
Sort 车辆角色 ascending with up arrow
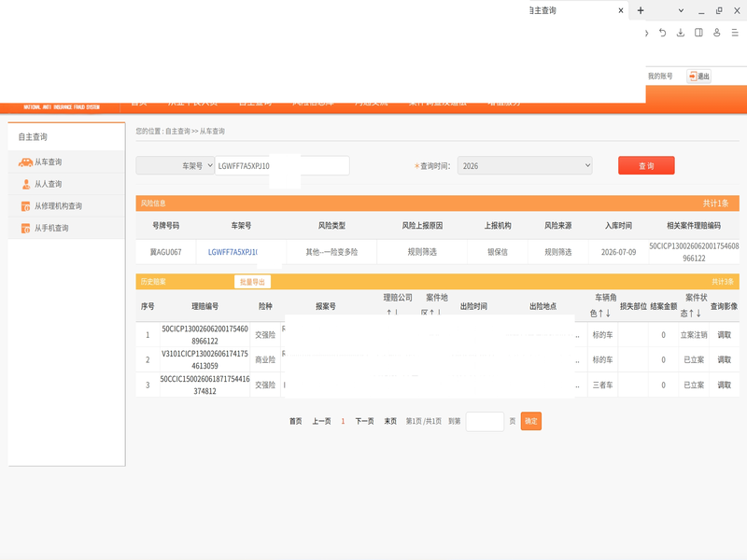[x=600, y=314]
